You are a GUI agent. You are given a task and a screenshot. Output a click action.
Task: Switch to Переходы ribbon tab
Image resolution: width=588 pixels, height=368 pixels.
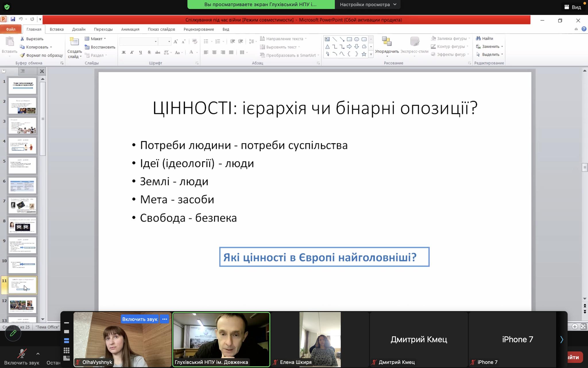[x=103, y=29]
